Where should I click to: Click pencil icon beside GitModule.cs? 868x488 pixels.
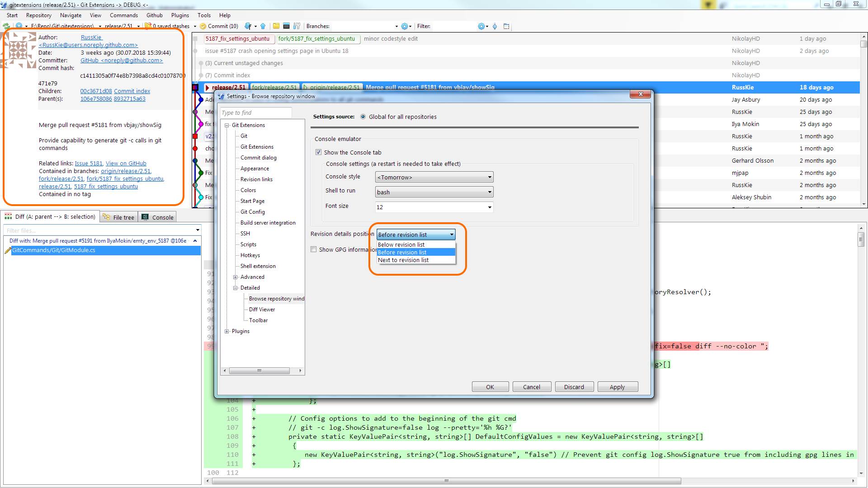coord(8,250)
